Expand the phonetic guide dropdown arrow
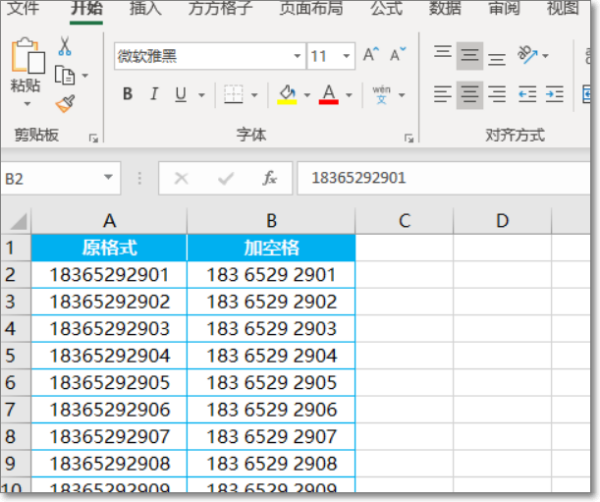This screenshot has height=502, width=600. (401, 95)
